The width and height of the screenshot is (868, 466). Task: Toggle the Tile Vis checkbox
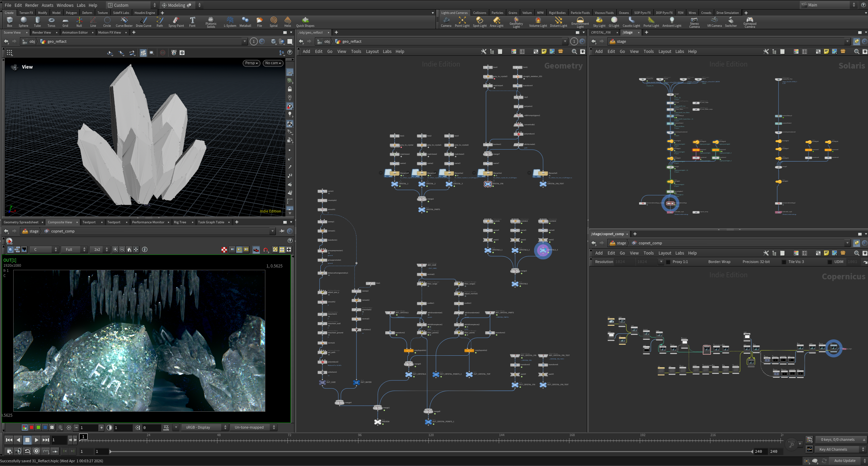(784, 262)
